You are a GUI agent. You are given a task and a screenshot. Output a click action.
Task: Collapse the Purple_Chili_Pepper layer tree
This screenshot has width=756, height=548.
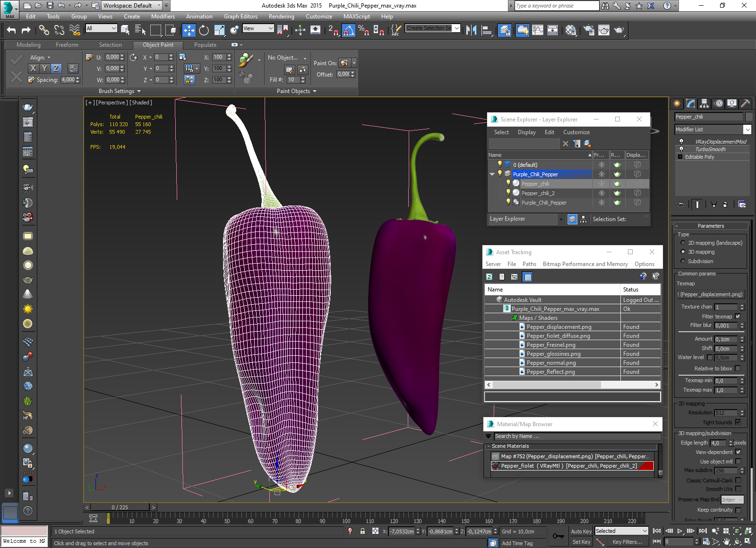pyautogui.click(x=492, y=174)
